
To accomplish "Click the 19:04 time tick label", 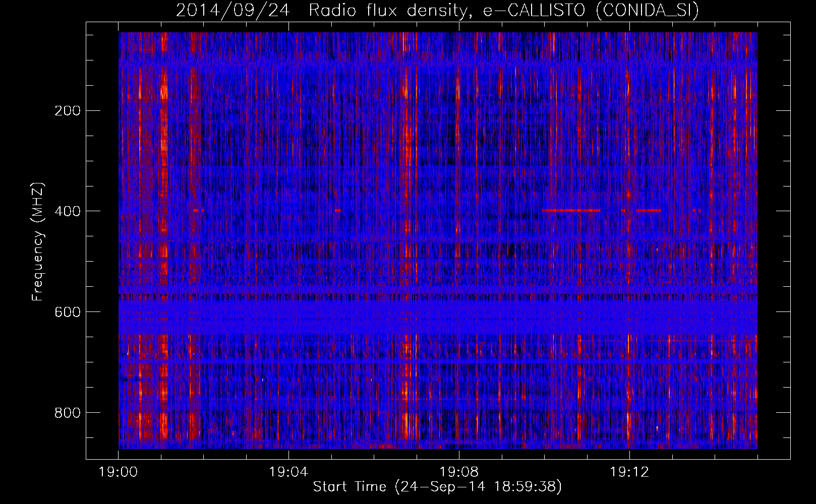I will (x=288, y=472).
